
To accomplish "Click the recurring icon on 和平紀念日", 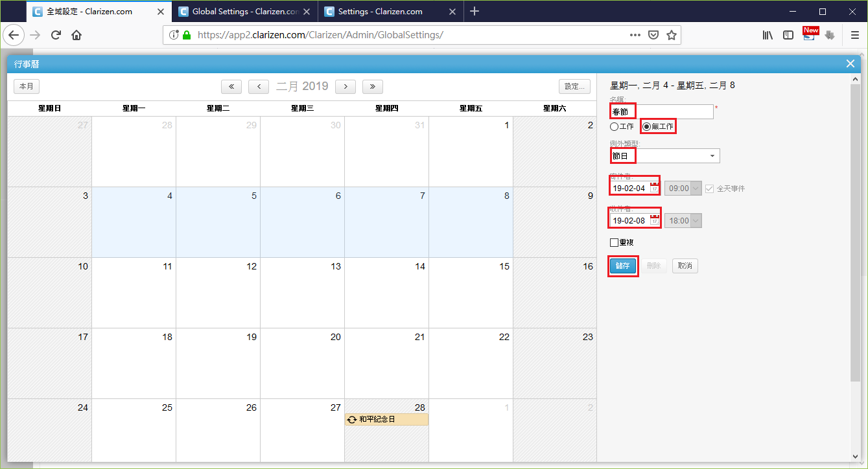I will (x=352, y=420).
